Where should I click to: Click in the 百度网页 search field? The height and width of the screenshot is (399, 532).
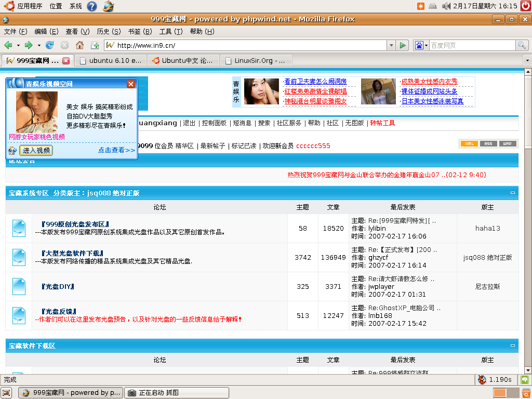pyautogui.click(x=472, y=45)
